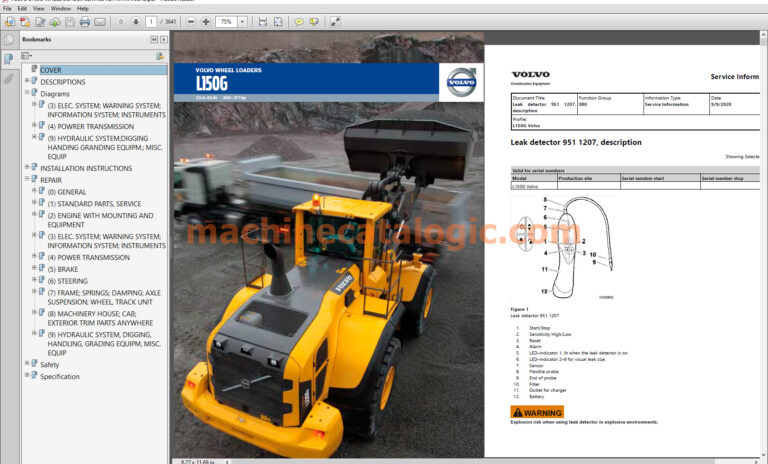Open the DESCRIPTIONS bookmark label
This screenshot has height=464, width=768.
(63, 82)
